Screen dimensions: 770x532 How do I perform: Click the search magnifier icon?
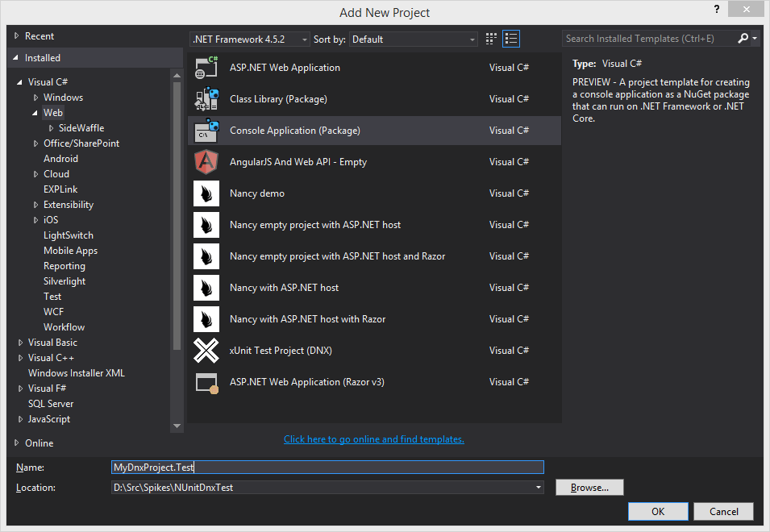[743, 38]
